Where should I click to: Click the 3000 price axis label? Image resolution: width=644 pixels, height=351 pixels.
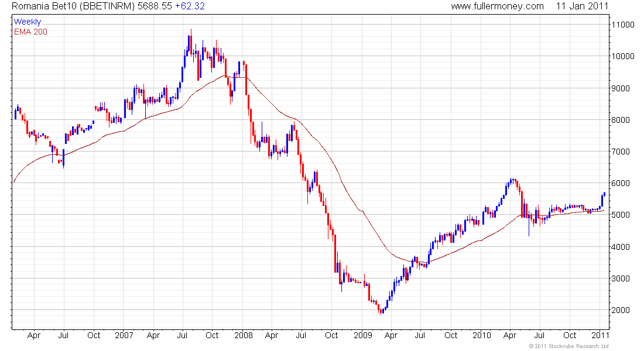[x=621, y=278]
